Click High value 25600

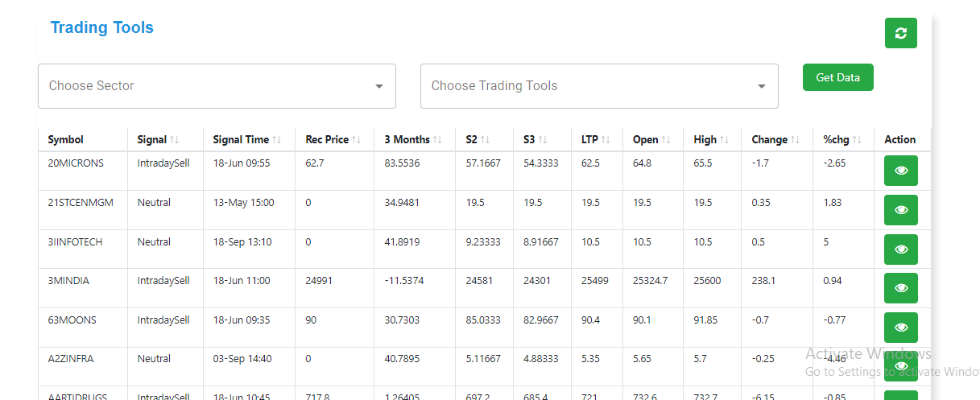[708, 281]
